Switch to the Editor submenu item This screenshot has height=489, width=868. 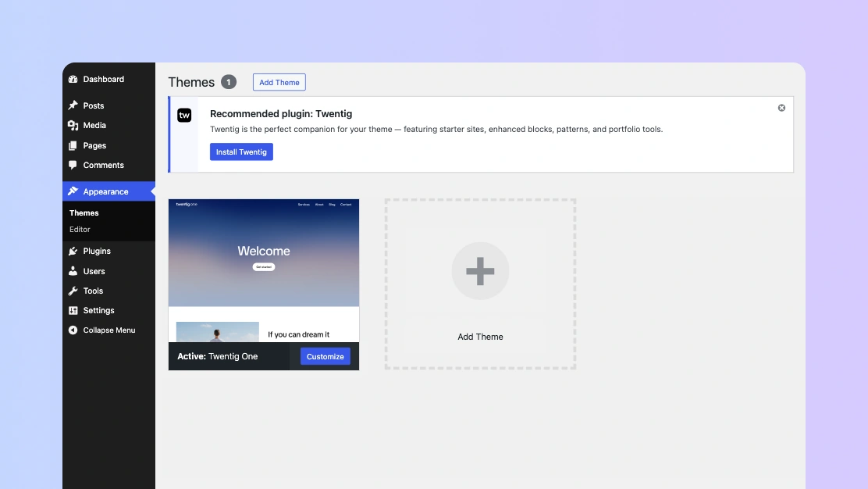[80, 230]
